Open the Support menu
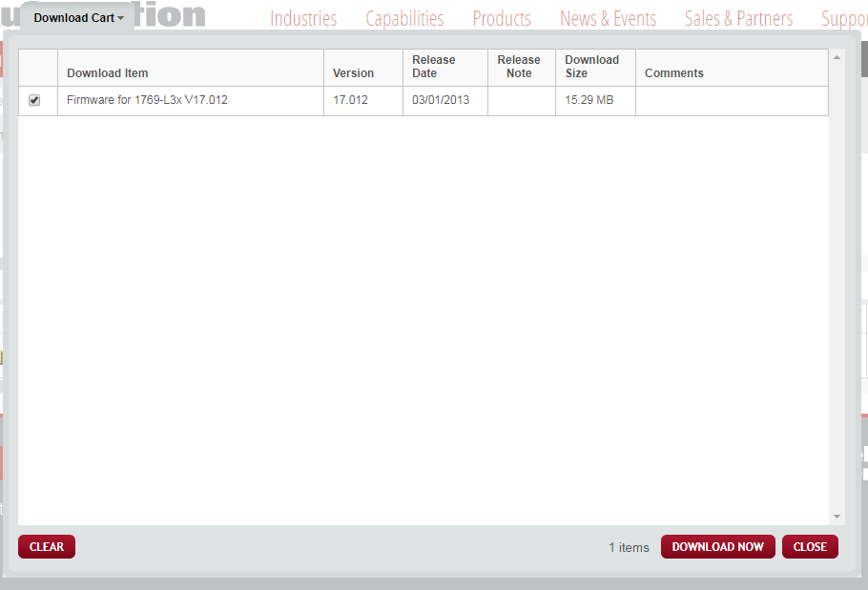The height and width of the screenshot is (590, 868). (844, 19)
